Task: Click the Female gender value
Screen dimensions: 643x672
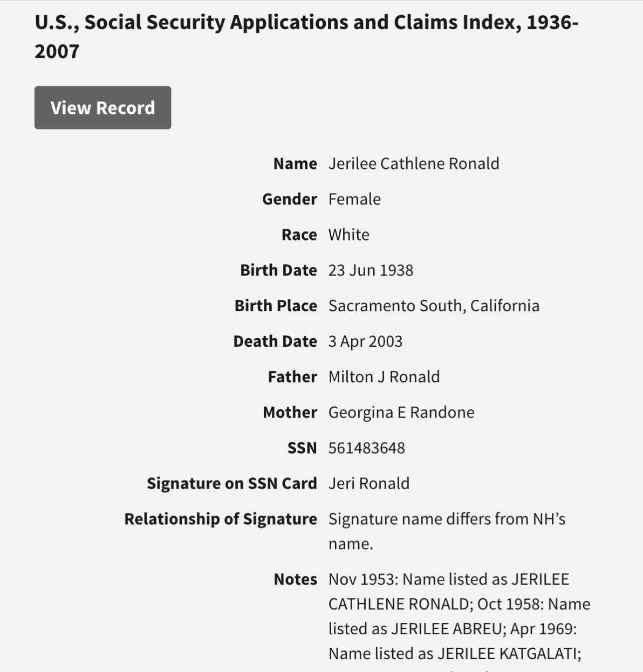Action: click(x=354, y=199)
